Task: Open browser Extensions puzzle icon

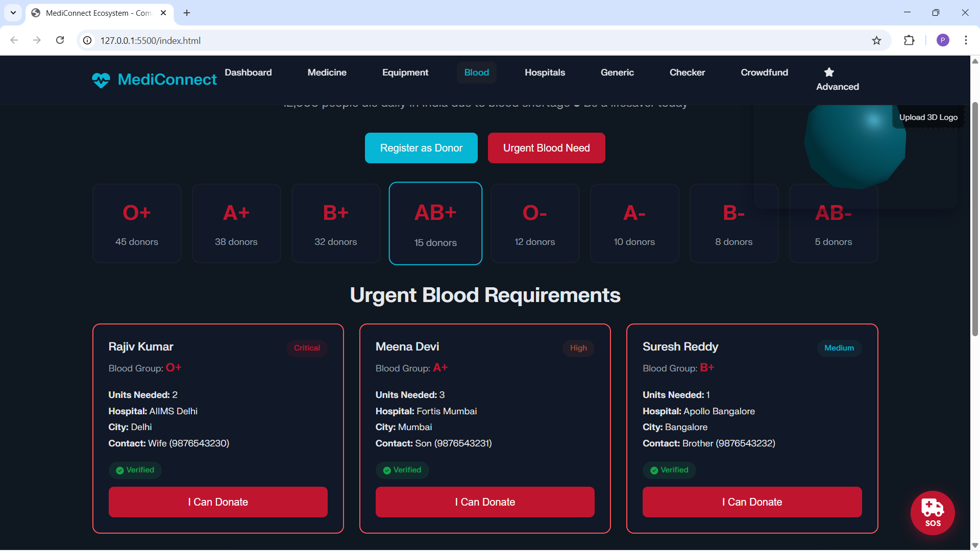Action: [909, 41]
